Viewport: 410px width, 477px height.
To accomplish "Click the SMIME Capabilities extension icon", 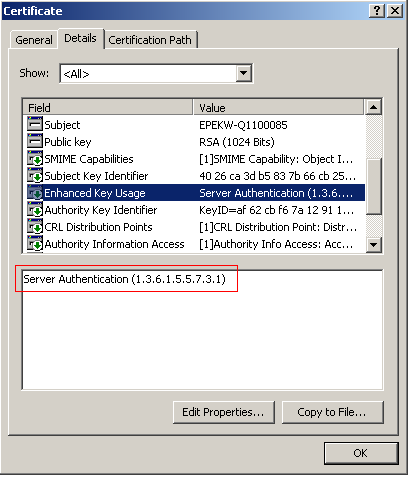I will [35, 158].
